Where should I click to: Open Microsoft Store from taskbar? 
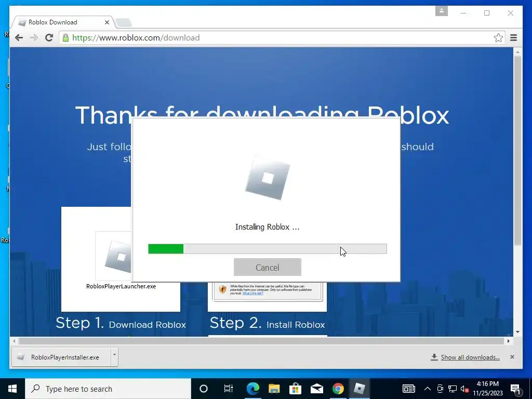295,389
